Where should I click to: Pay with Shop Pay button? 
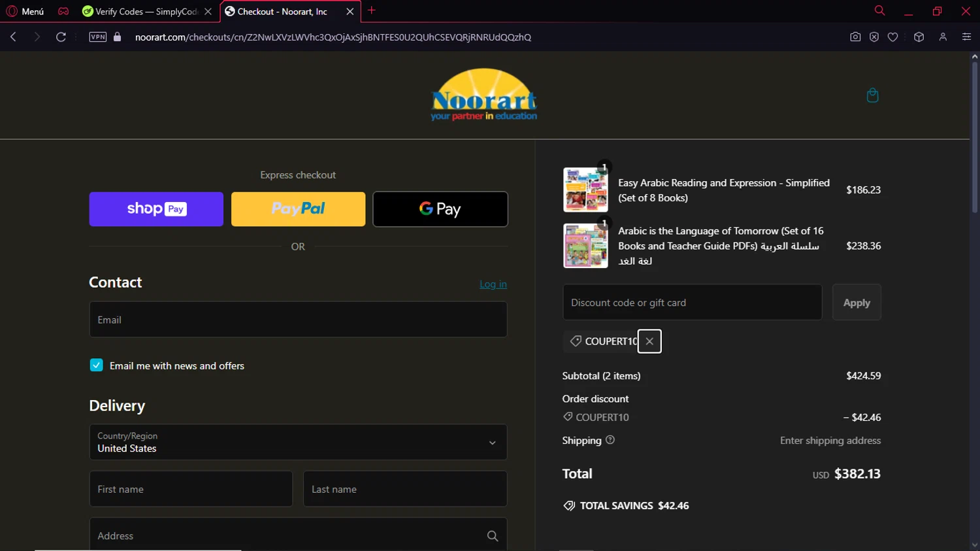(x=156, y=209)
